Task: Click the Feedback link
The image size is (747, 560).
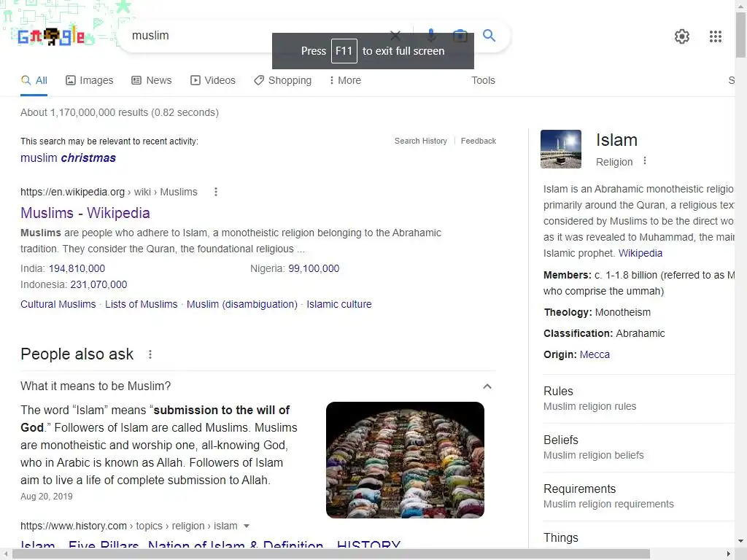Action: [479, 141]
